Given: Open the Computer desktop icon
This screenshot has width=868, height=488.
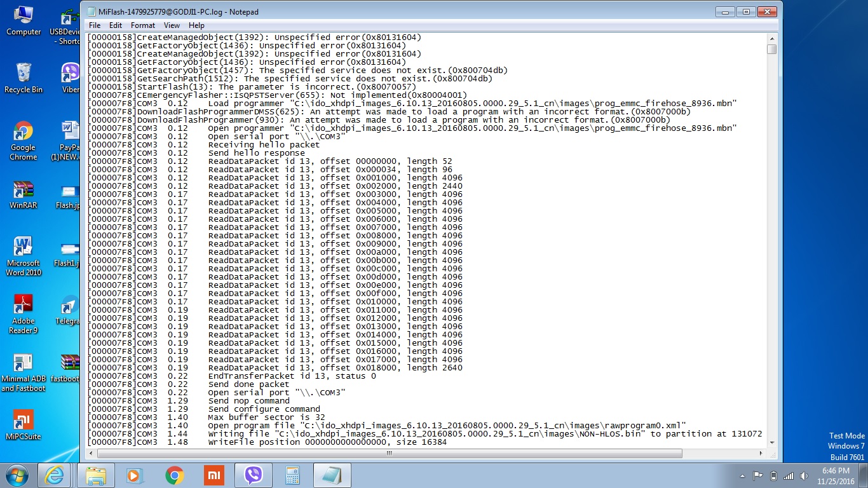Looking at the screenshot, I should click(x=24, y=20).
